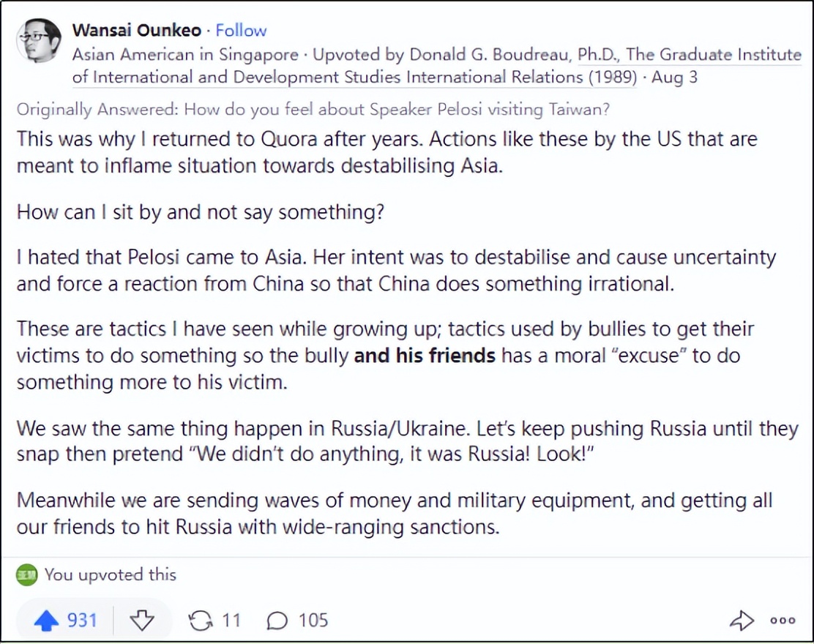Click the paragraph starting 'We saw the same thing'
Viewport: 814px width, 644px height.
407,441
